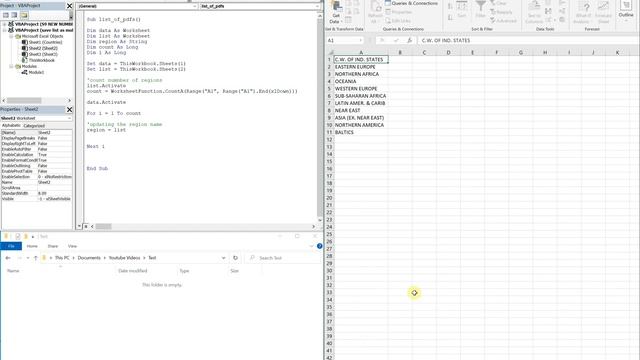The width and height of the screenshot is (640, 360).
Task: Click the code window horizontal scrollbar thumb
Action: pyautogui.click(x=103, y=227)
